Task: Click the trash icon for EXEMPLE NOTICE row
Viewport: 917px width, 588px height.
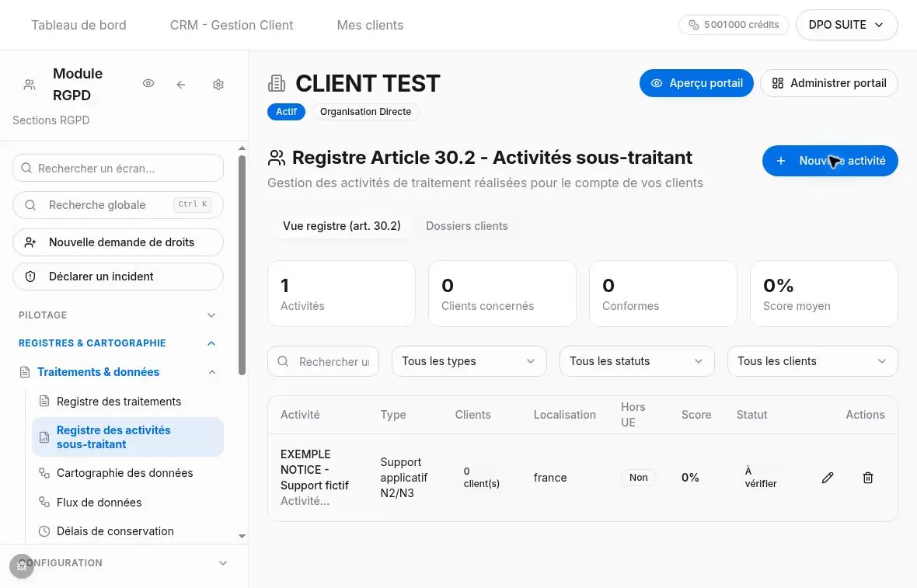Action: [868, 478]
